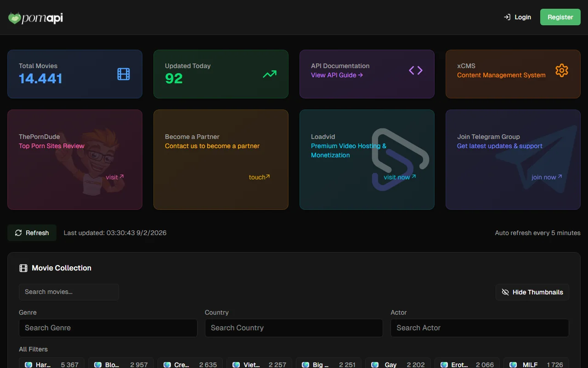
Task: Click the Search movies input field
Action: [x=69, y=292]
